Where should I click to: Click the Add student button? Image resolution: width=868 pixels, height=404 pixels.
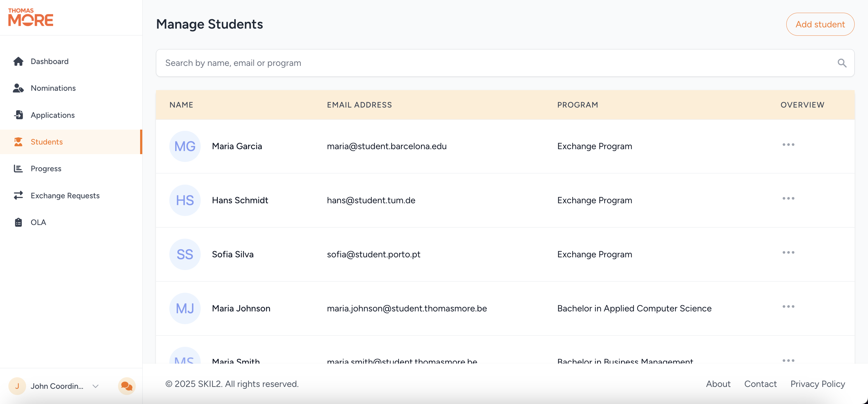pos(820,24)
